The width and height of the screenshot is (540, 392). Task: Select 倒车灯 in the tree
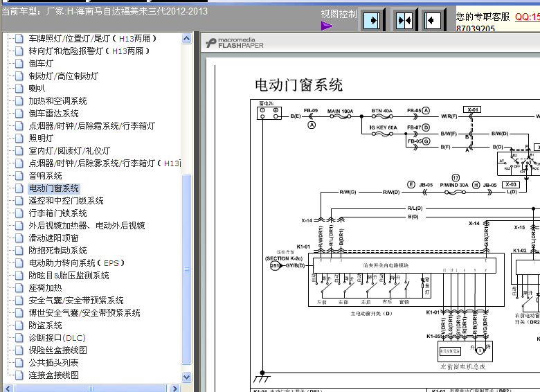tap(41, 64)
